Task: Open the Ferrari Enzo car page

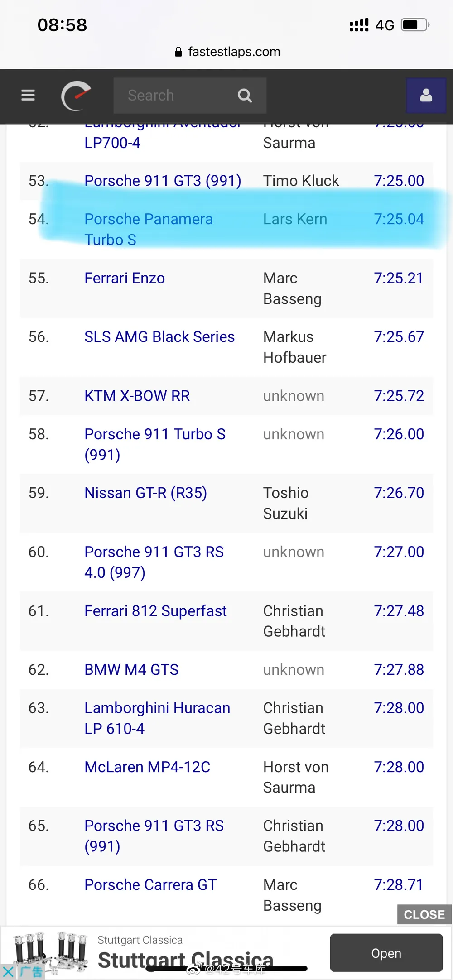Action: coord(125,278)
